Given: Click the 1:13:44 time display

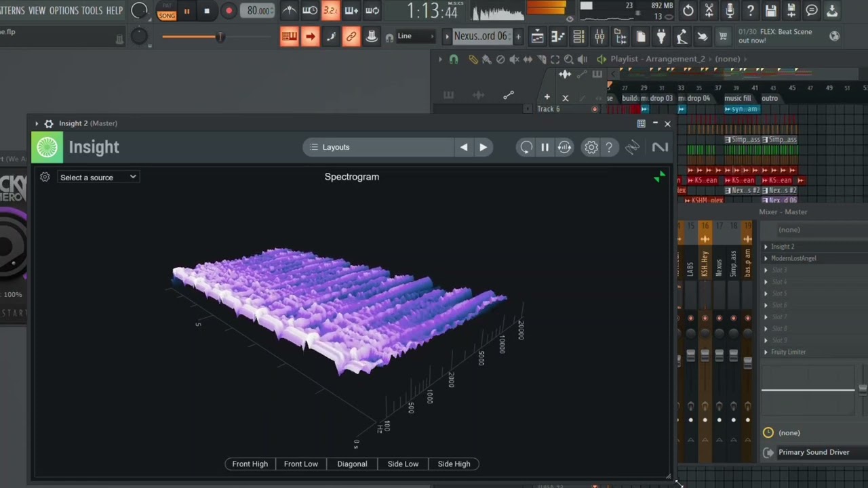Looking at the screenshot, I should (x=432, y=11).
